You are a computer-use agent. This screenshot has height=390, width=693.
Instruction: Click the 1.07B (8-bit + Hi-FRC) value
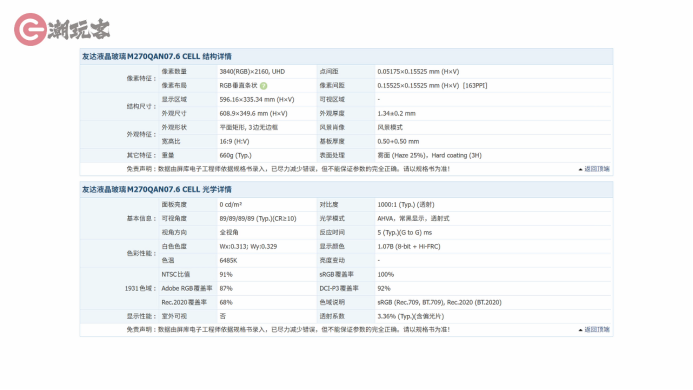pos(409,247)
